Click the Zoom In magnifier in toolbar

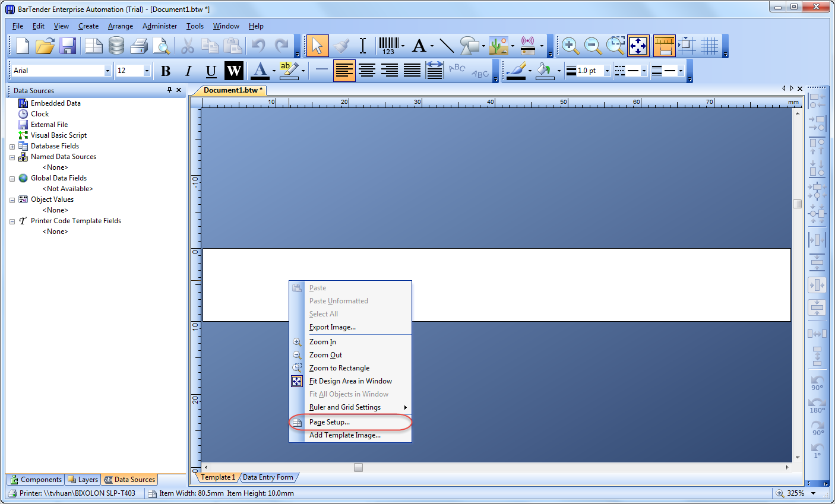point(570,46)
